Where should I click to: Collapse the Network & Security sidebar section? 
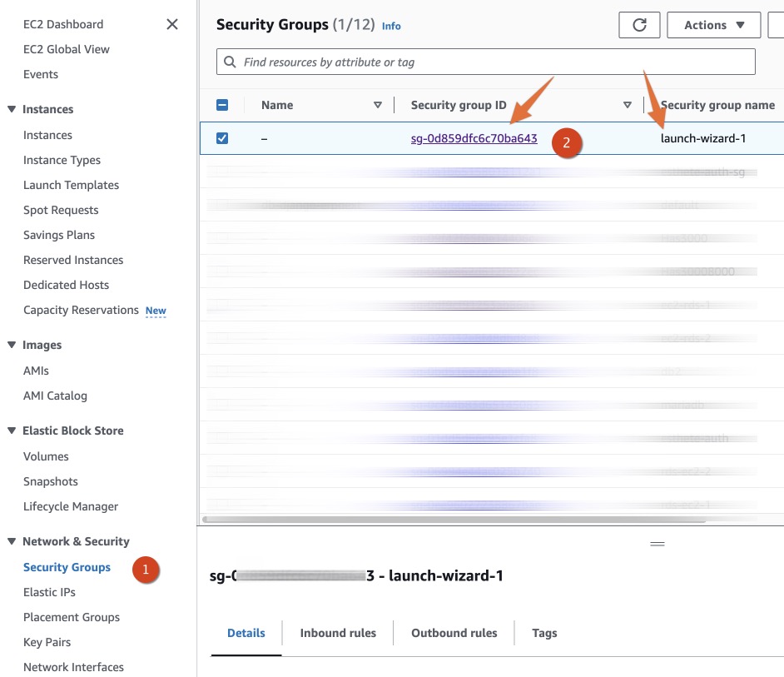coord(12,541)
